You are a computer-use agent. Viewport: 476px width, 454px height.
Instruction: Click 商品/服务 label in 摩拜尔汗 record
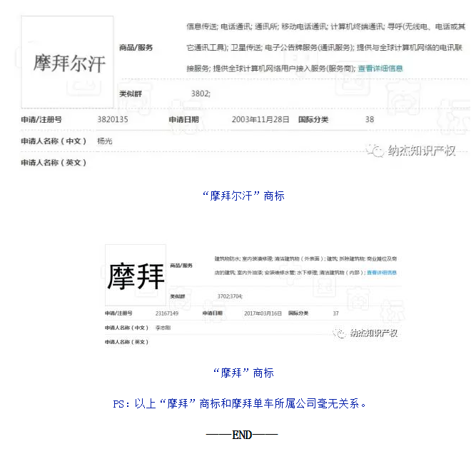point(136,47)
